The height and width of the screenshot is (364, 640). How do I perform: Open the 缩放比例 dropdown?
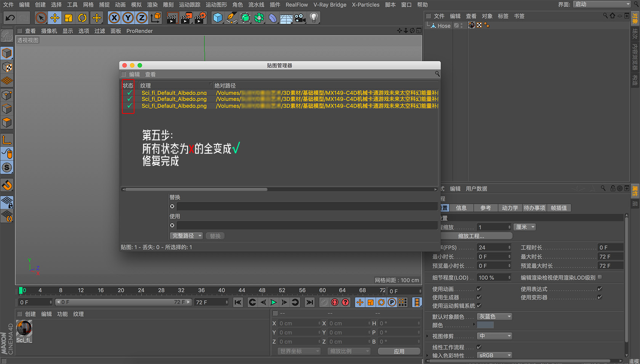349,351
